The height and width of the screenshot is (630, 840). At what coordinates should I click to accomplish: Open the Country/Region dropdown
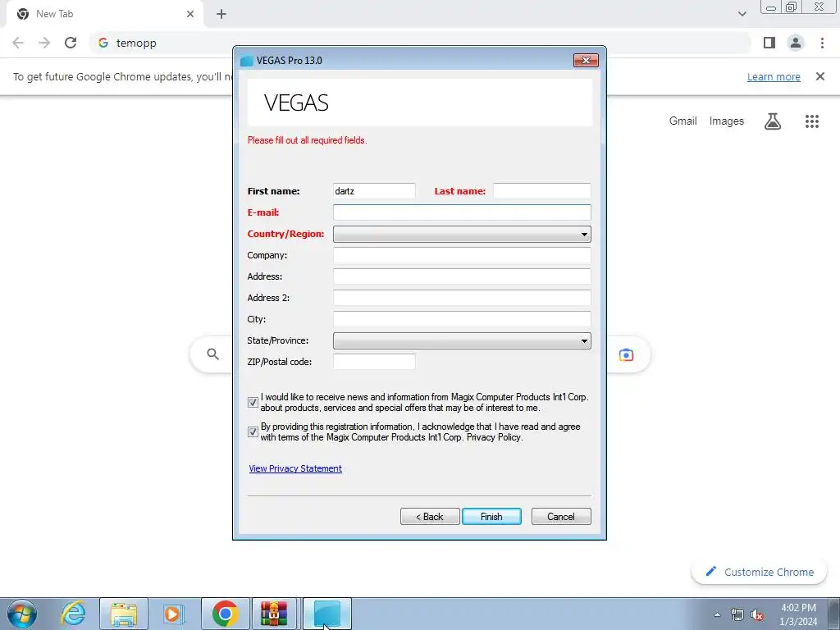click(x=462, y=234)
